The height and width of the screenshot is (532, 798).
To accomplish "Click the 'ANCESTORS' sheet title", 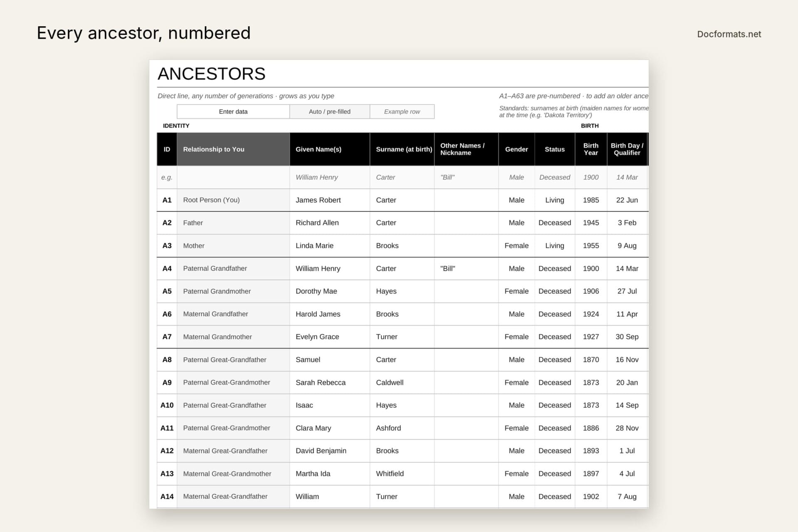I will click(x=212, y=74).
